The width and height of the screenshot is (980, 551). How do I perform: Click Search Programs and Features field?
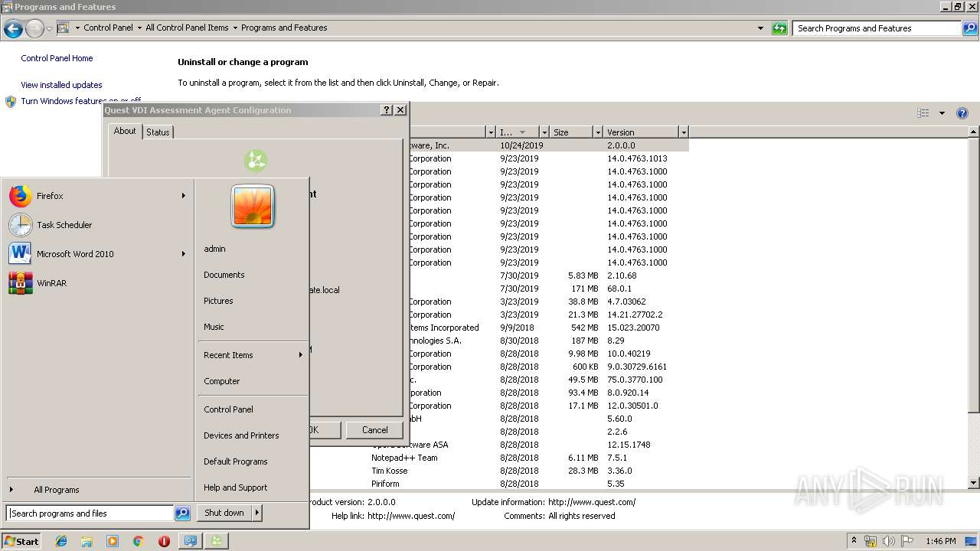click(877, 28)
